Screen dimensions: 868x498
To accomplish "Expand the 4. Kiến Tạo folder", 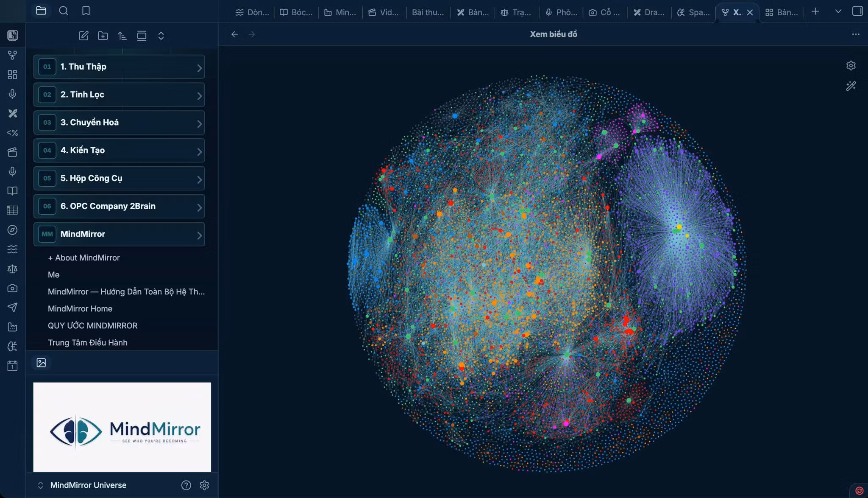I will click(119, 151).
